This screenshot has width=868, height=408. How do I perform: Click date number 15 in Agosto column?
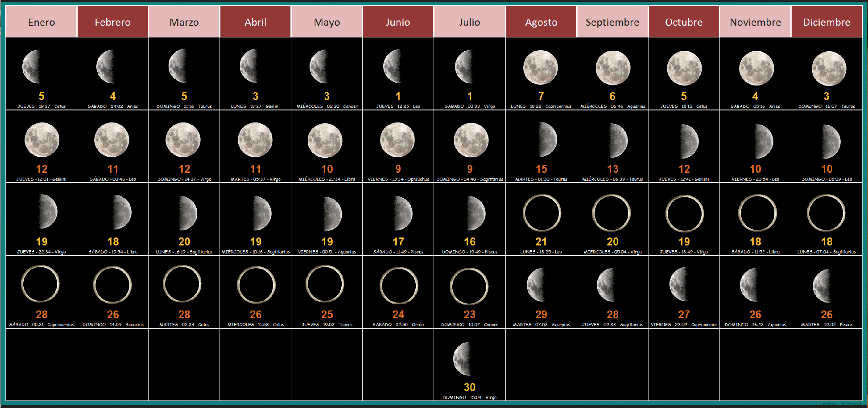[x=542, y=169]
